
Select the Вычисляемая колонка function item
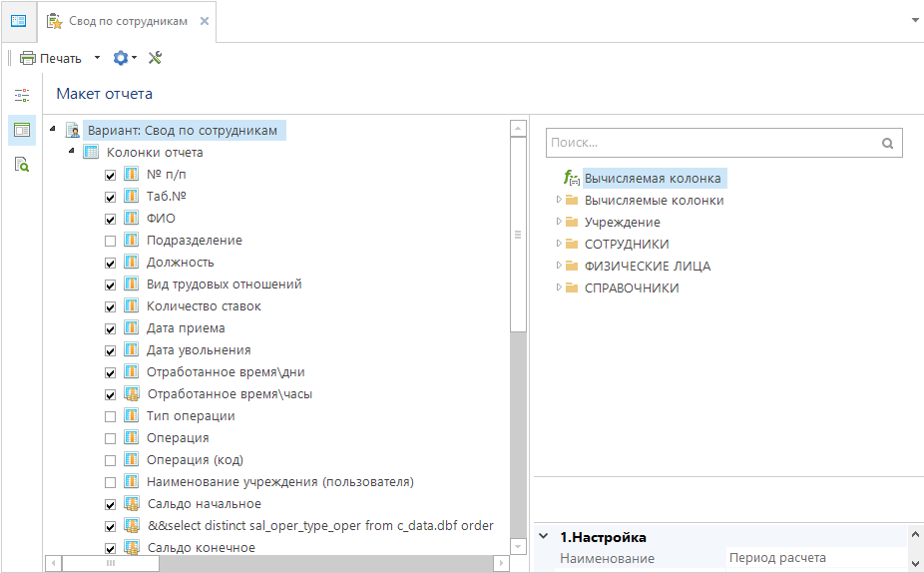tap(652, 179)
